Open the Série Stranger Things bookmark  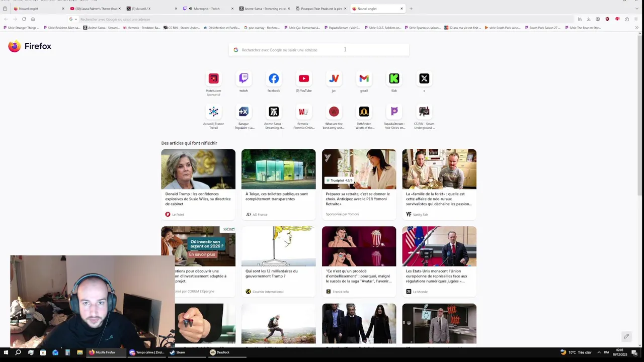point(22,28)
